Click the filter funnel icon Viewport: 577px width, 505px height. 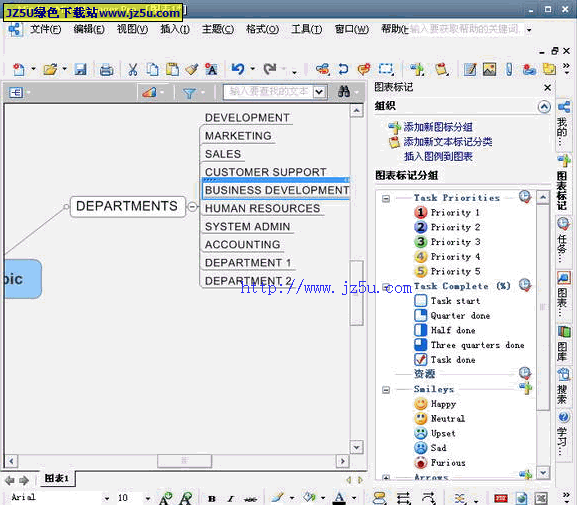(189, 93)
